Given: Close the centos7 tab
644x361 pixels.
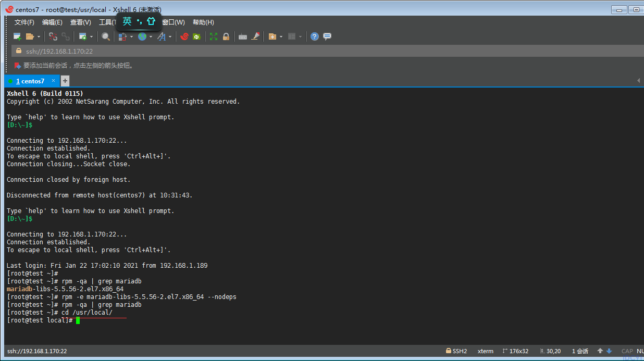Looking at the screenshot, I should (x=53, y=81).
